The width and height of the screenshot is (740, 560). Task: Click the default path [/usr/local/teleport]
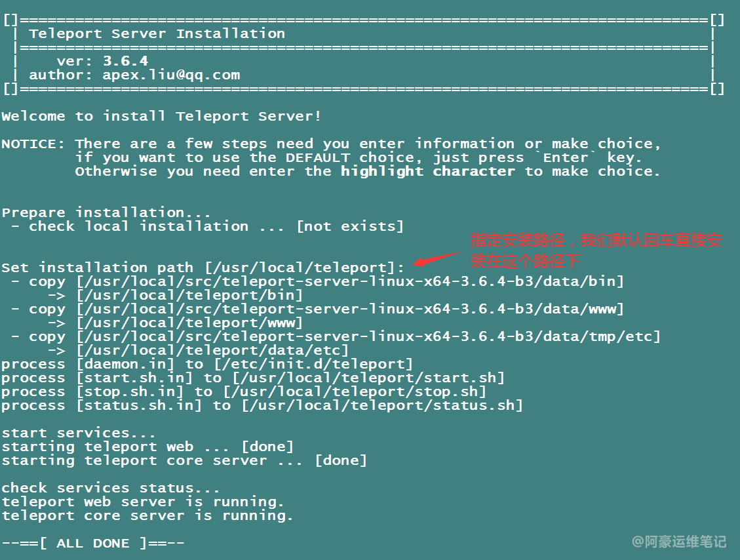305,268
